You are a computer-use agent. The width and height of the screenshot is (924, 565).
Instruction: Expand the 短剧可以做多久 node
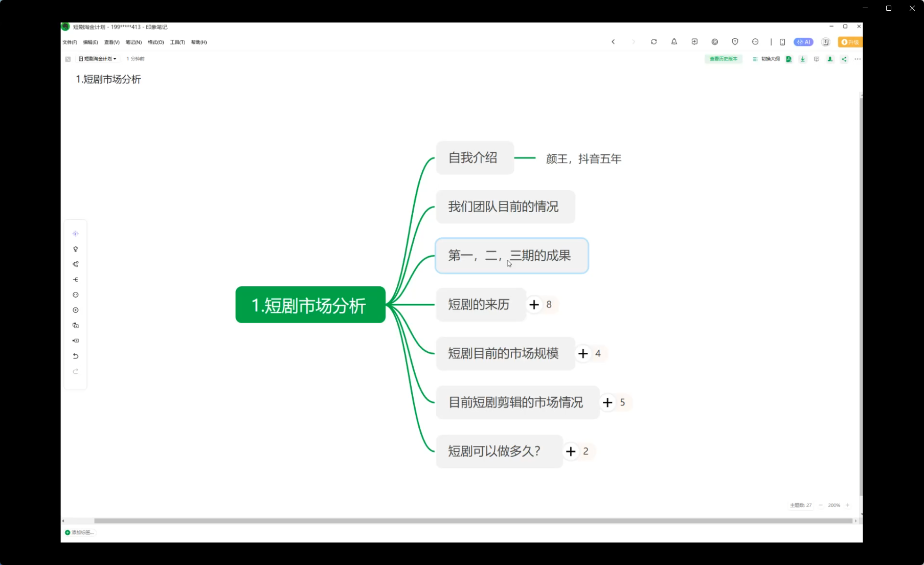coord(571,451)
